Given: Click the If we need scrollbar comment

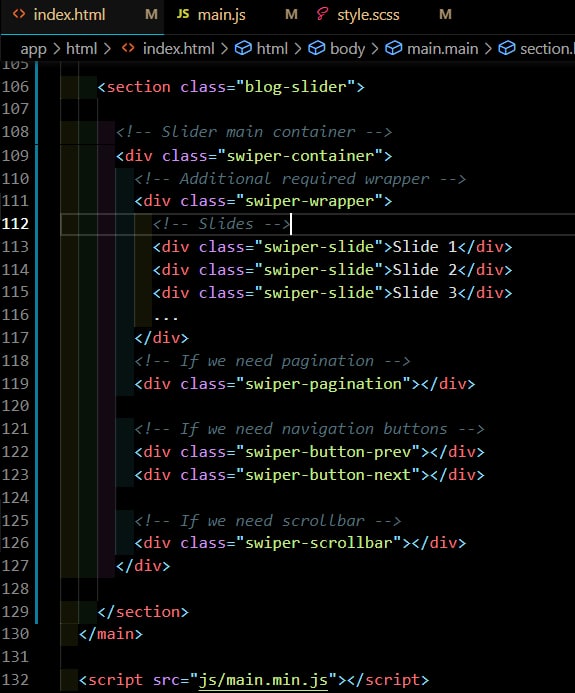Looking at the screenshot, I should [x=268, y=521].
